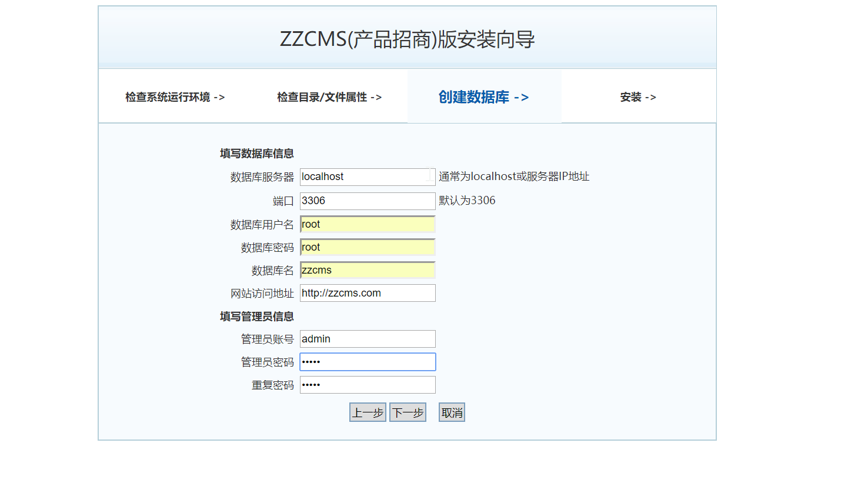
Task: Click the 管理员密码 password field
Action: 368,362
